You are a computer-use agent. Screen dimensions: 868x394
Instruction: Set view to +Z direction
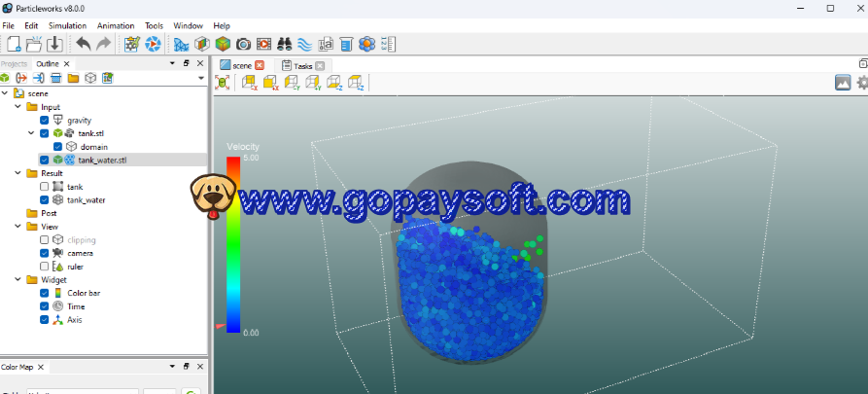356,83
